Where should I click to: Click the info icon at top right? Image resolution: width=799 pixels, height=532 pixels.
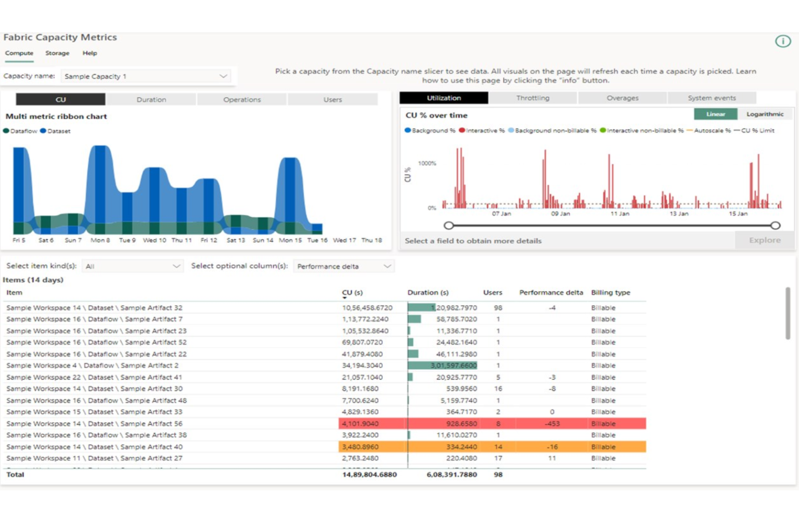tap(782, 41)
